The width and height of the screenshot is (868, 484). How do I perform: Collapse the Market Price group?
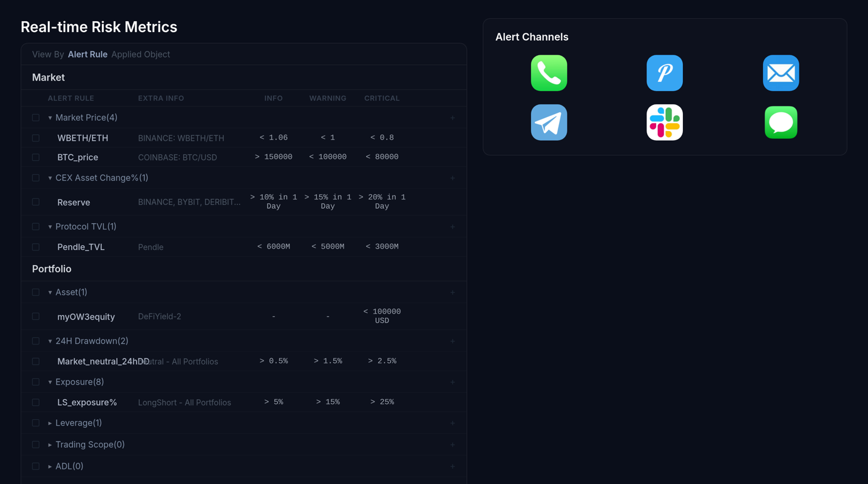50,118
